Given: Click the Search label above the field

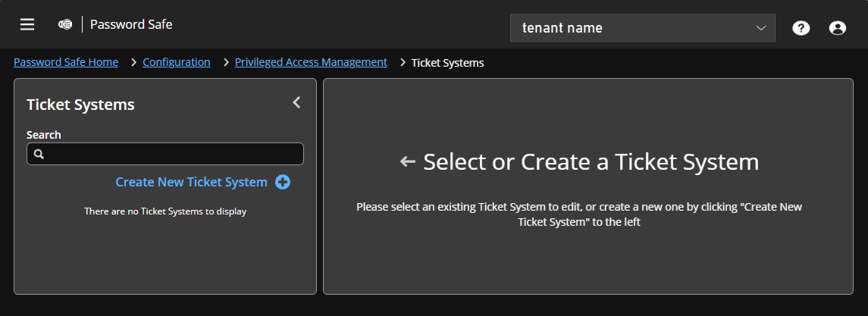Looking at the screenshot, I should (x=44, y=134).
